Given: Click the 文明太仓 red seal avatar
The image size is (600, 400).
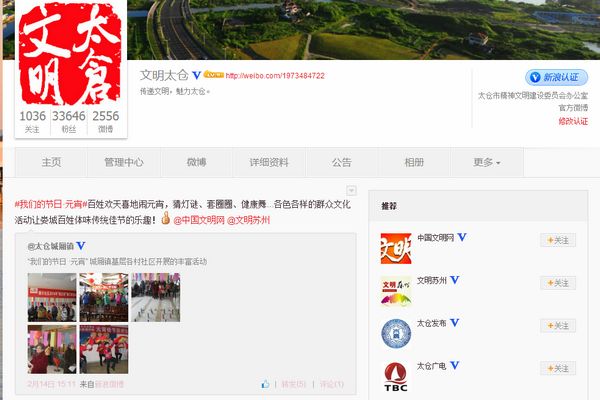Looking at the screenshot, I should coord(70,54).
